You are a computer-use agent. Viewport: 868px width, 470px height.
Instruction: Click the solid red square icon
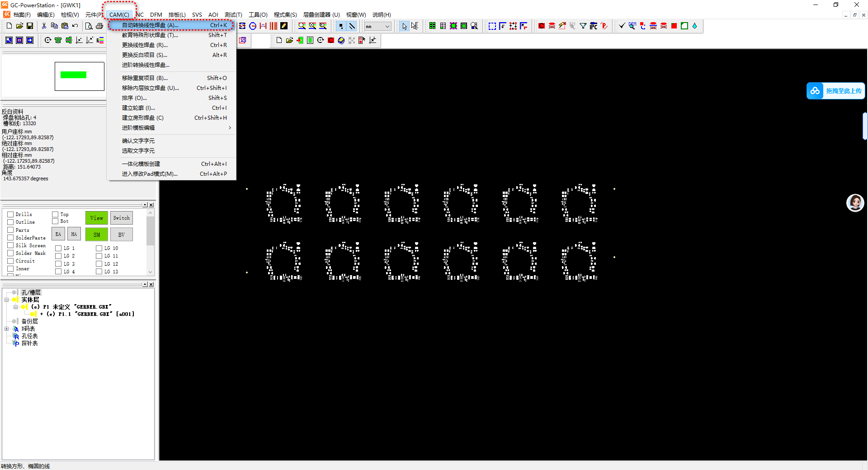click(x=674, y=26)
